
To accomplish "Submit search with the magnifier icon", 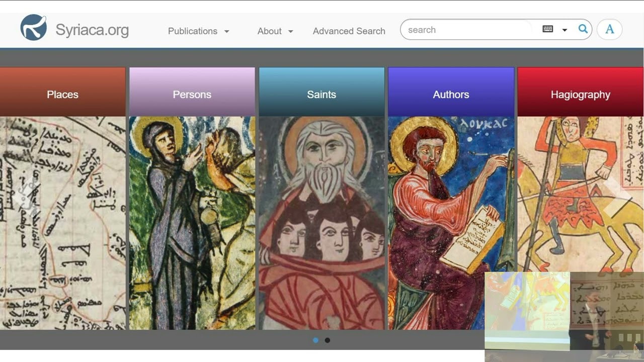I will pyautogui.click(x=583, y=29).
